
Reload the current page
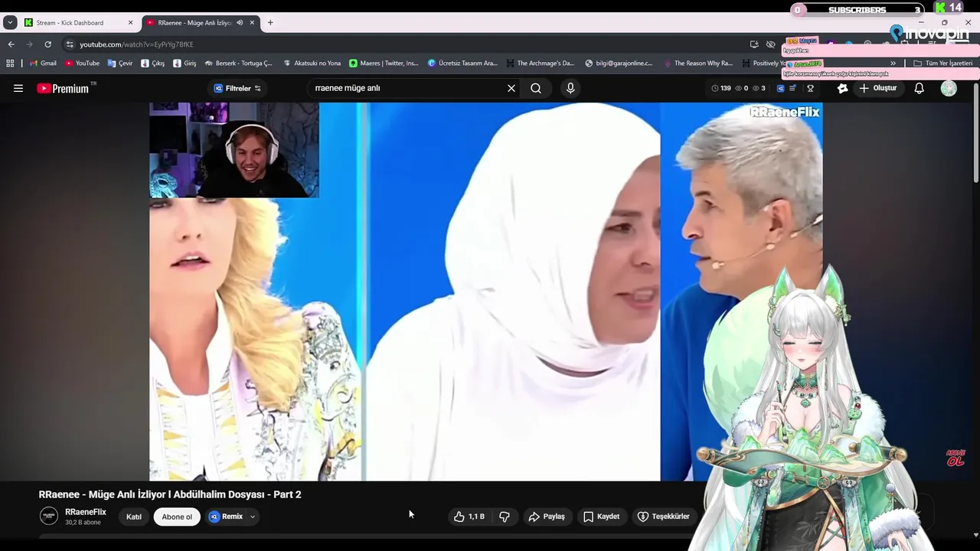coord(47,44)
